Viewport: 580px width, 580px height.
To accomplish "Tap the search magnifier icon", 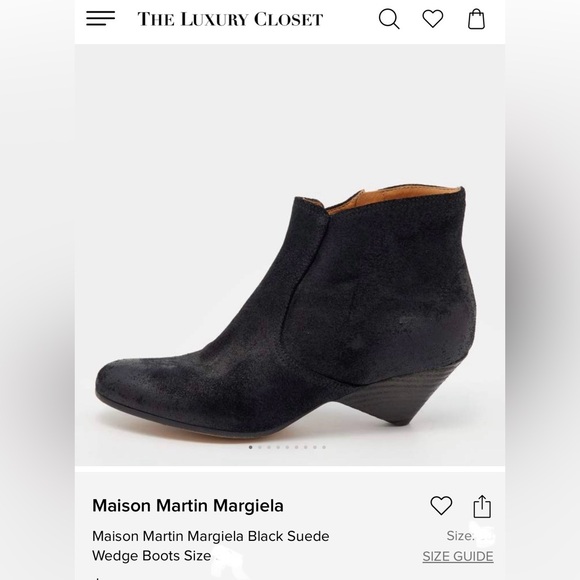I will pyautogui.click(x=389, y=18).
